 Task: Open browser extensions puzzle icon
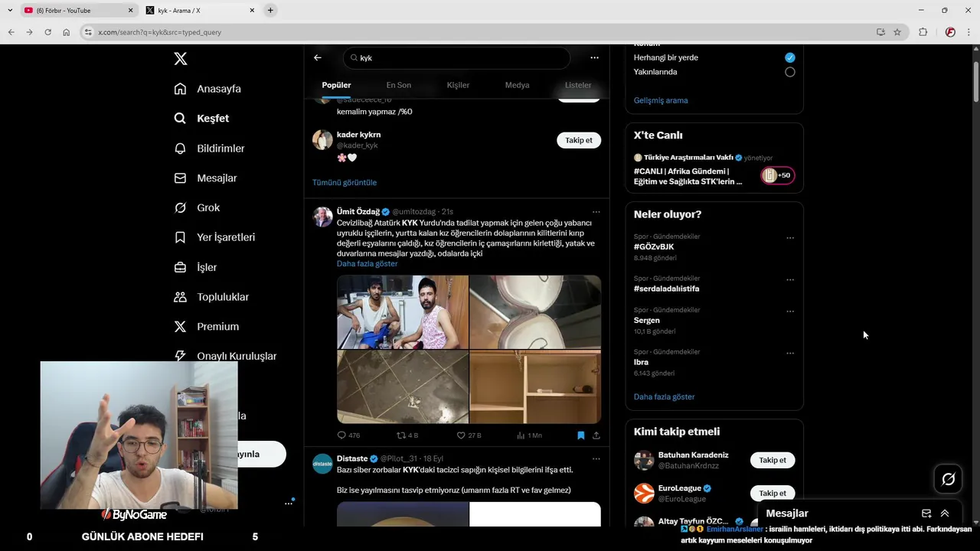[923, 32]
